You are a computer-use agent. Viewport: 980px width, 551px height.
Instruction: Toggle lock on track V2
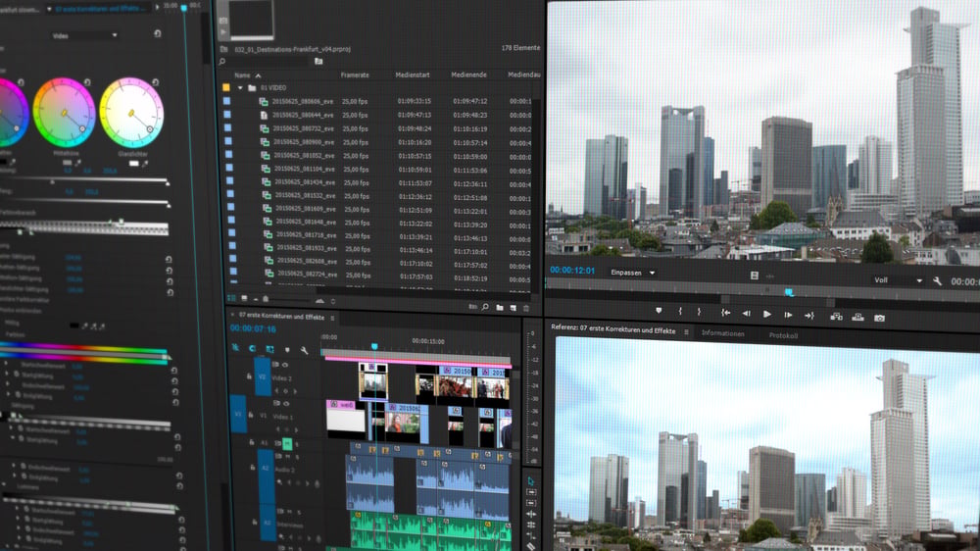[x=249, y=376]
